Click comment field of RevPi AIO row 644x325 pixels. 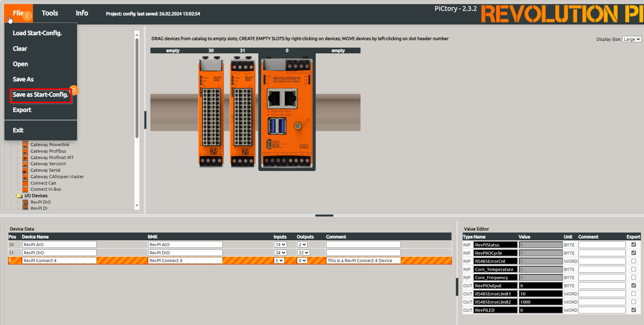pos(364,244)
